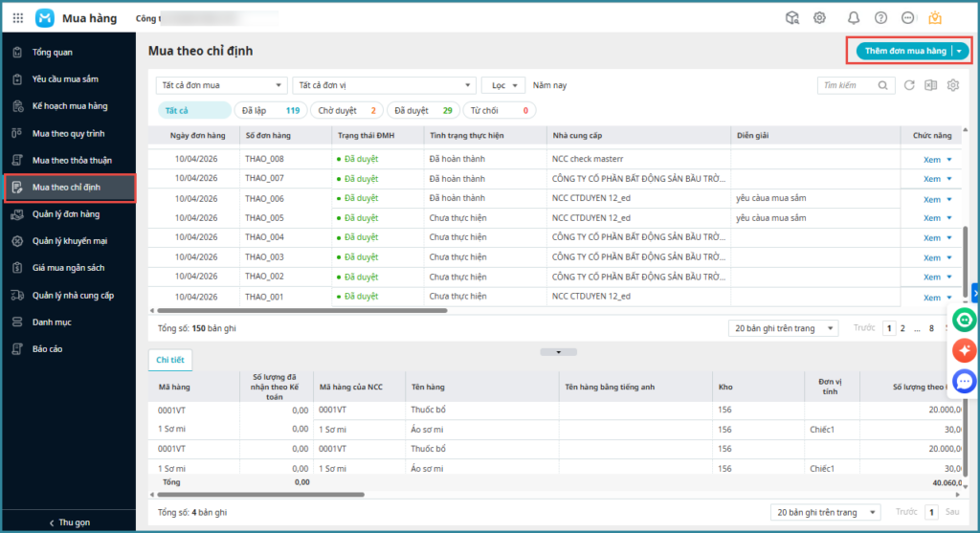Expand the 'Tất cả đơn mua' dropdown
The height and width of the screenshot is (533, 980).
221,85
